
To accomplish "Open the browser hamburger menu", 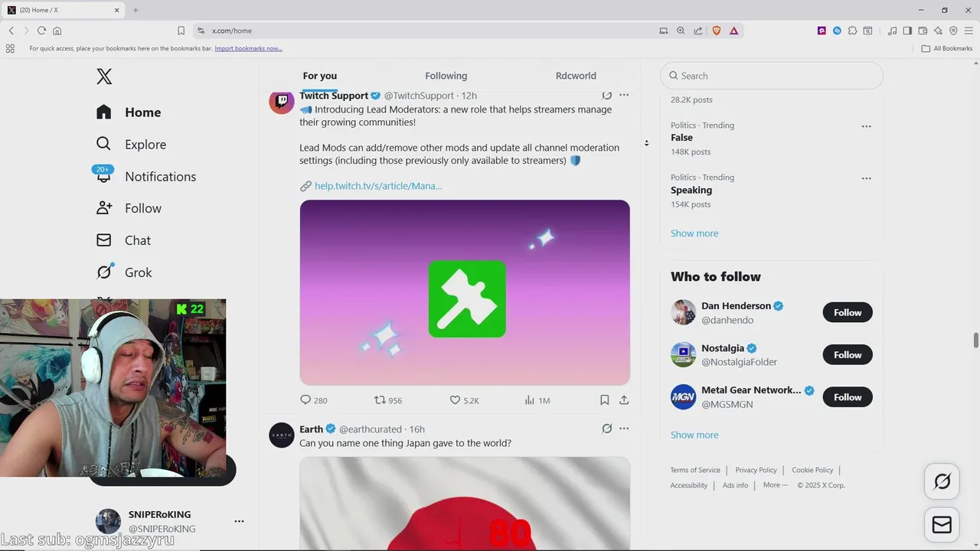I will [x=969, y=31].
